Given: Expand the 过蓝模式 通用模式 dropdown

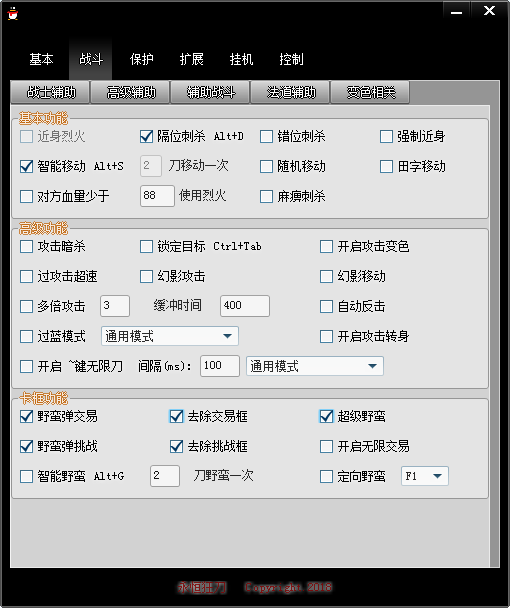Looking at the screenshot, I should click(170, 336).
